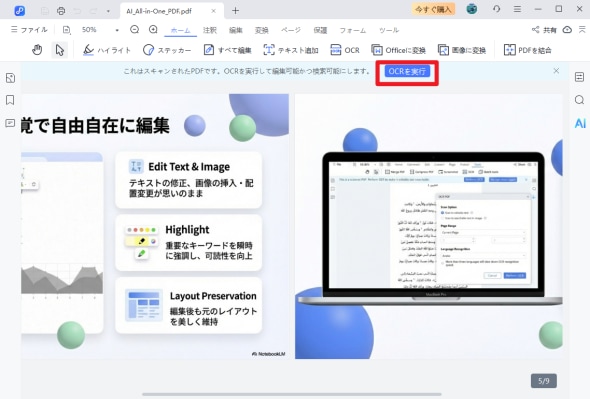The image size is (590, 399).
Task: Choose the arrow Select tool
Action: click(x=59, y=50)
